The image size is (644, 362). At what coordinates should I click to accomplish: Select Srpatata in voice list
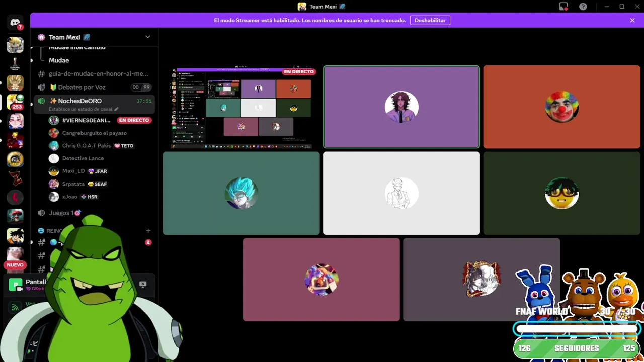(73, 184)
